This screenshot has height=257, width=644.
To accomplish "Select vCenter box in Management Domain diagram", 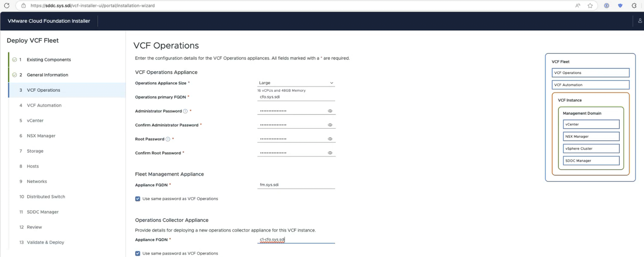I will 591,125.
